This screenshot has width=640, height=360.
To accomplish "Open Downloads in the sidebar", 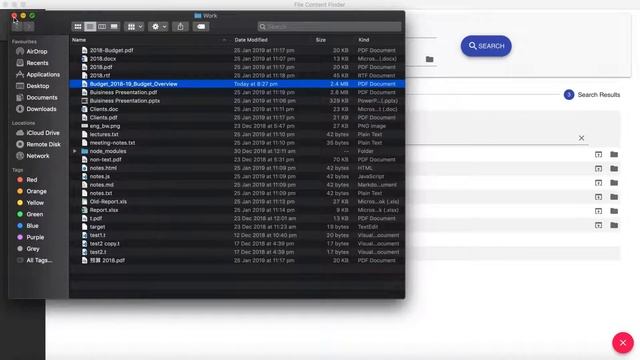I will pyautogui.click(x=36, y=109).
